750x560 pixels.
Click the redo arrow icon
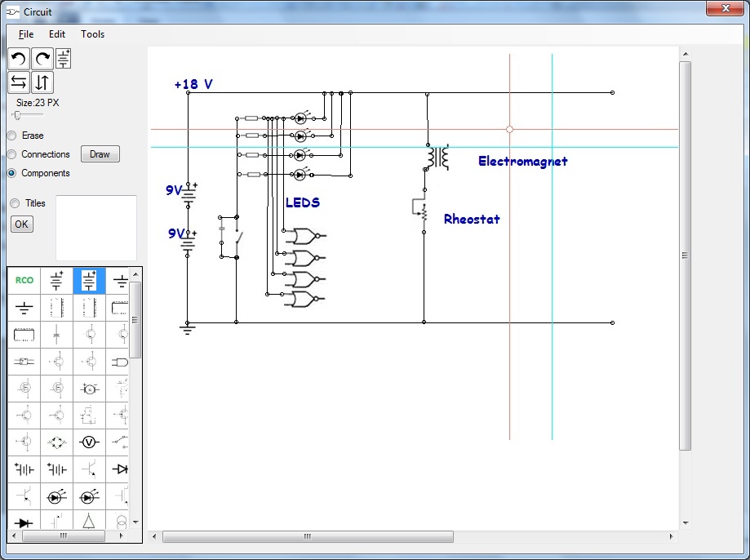(x=41, y=58)
